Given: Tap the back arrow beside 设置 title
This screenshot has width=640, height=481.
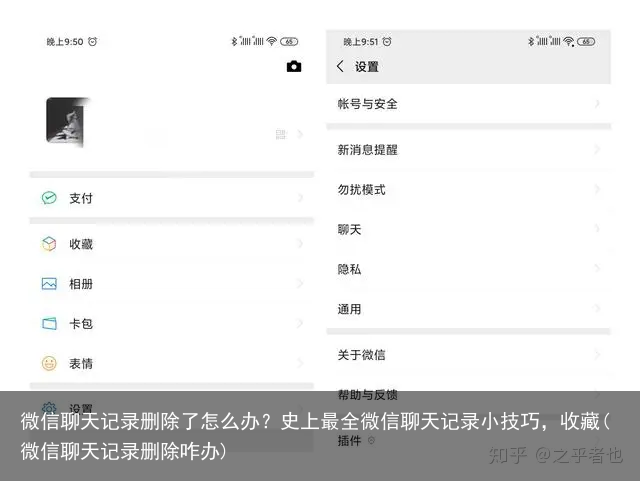Looking at the screenshot, I should [x=340, y=66].
